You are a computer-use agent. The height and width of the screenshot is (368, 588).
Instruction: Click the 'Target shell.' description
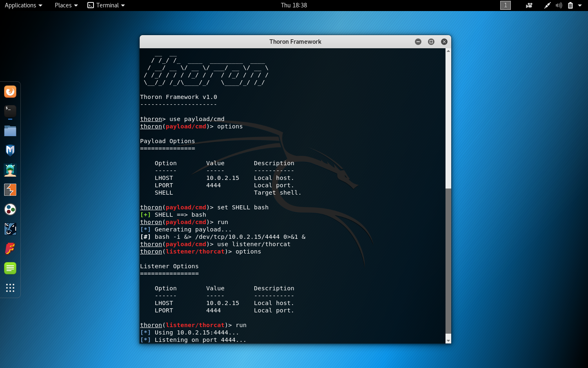tap(278, 193)
